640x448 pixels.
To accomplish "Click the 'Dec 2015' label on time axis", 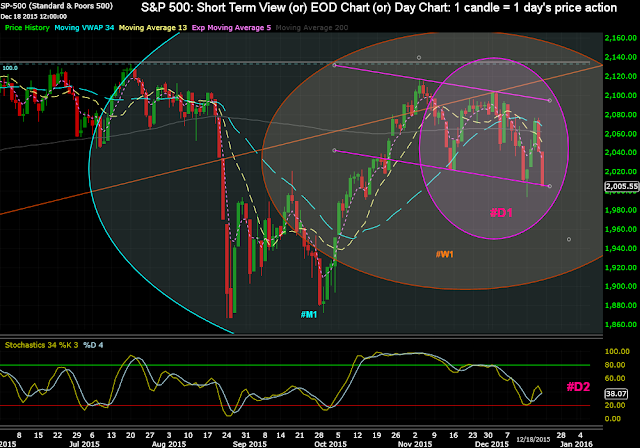I will click(x=491, y=444).
